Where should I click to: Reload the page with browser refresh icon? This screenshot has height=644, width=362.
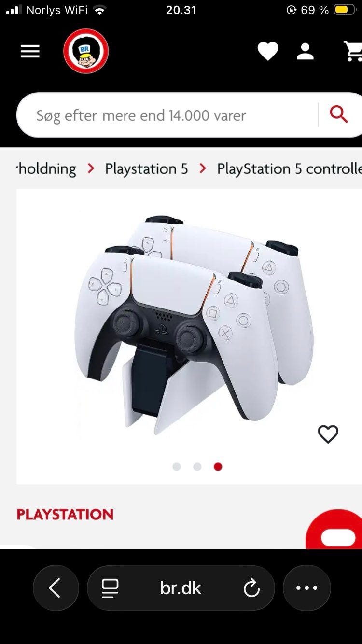coord(251,588)
